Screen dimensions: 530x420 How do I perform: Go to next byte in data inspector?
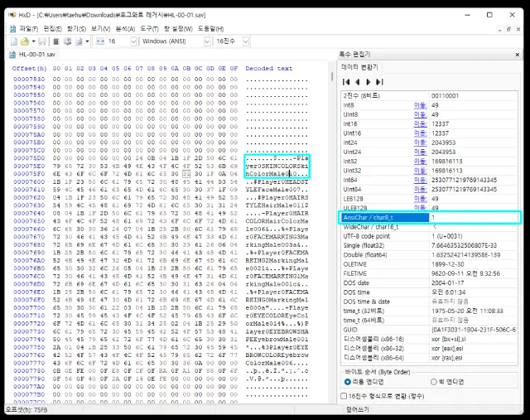click(369, 82)
